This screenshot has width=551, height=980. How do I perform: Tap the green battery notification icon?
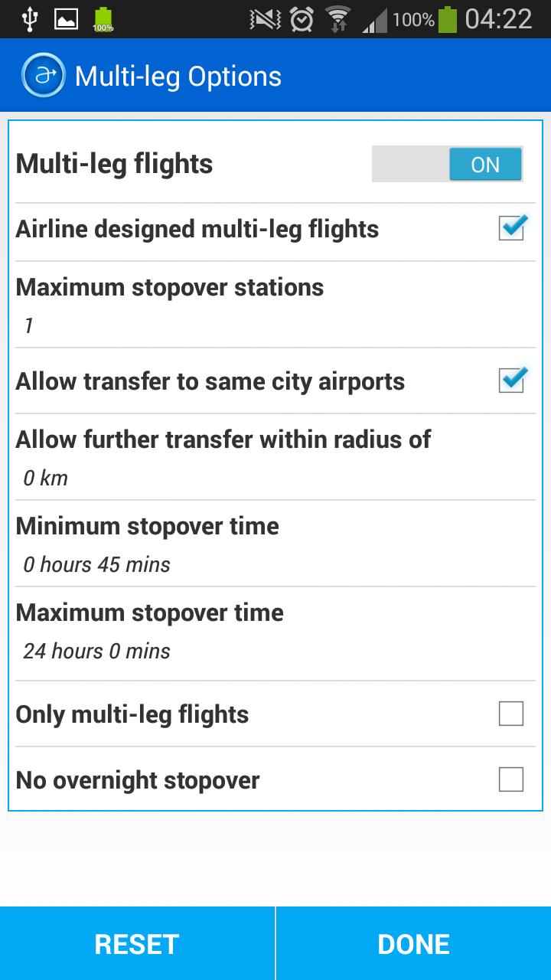[x=103, y=20]
